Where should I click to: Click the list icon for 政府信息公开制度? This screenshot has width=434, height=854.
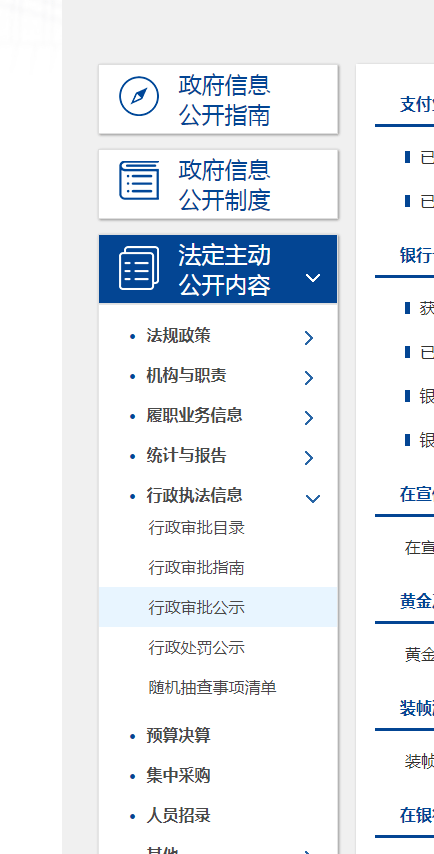[139, 180]
